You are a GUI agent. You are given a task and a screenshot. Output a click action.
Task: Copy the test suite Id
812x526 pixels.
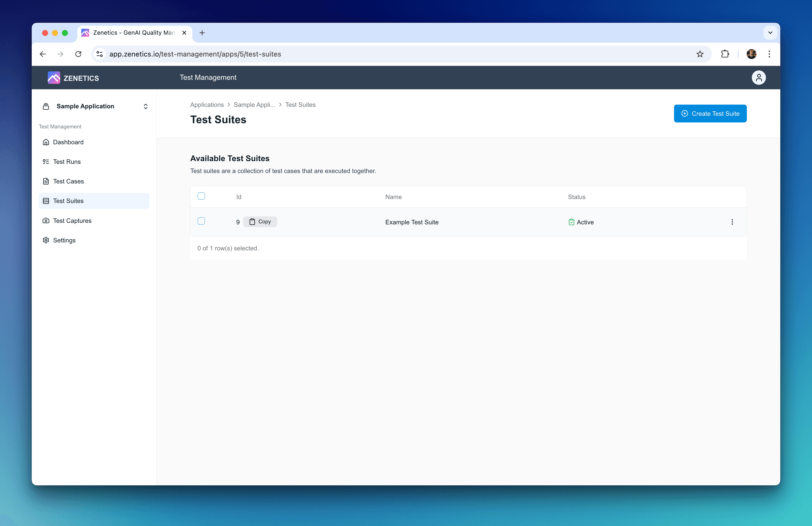coord(260,222)
